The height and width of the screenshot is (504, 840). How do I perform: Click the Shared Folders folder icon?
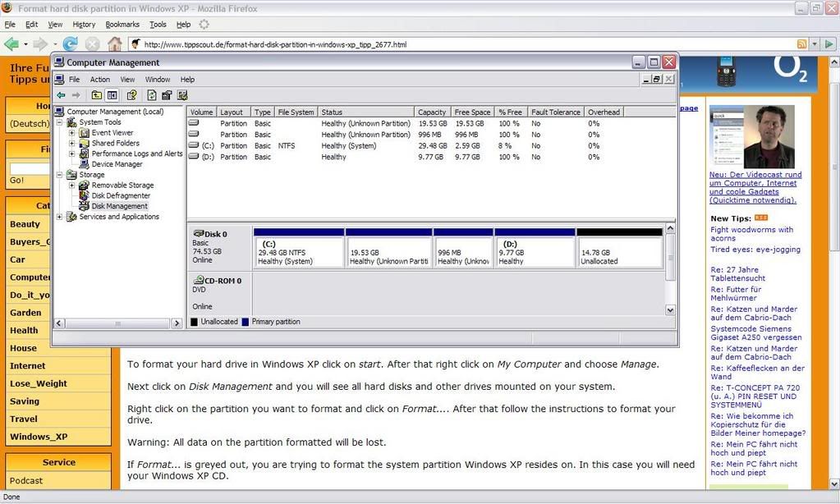click(84, 143)
